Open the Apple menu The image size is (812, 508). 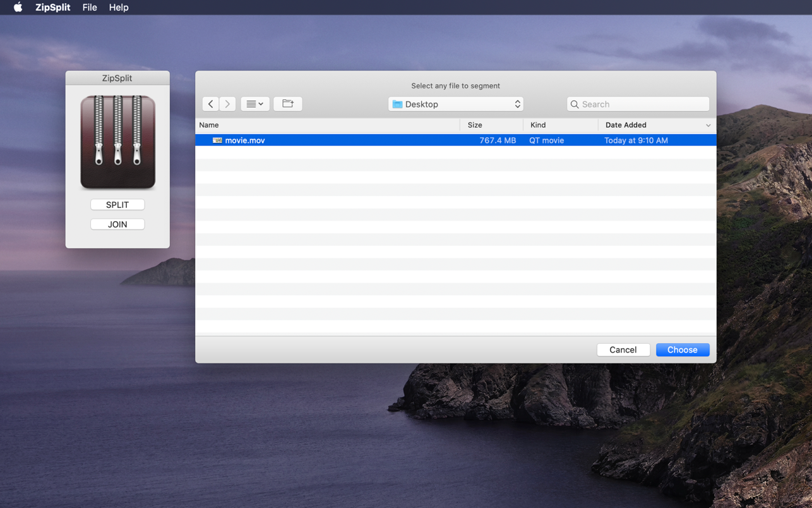18,8
